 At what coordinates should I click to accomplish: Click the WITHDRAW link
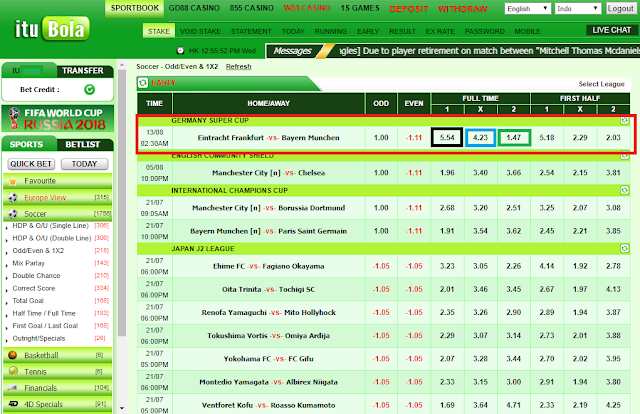[x=462, y=9]
